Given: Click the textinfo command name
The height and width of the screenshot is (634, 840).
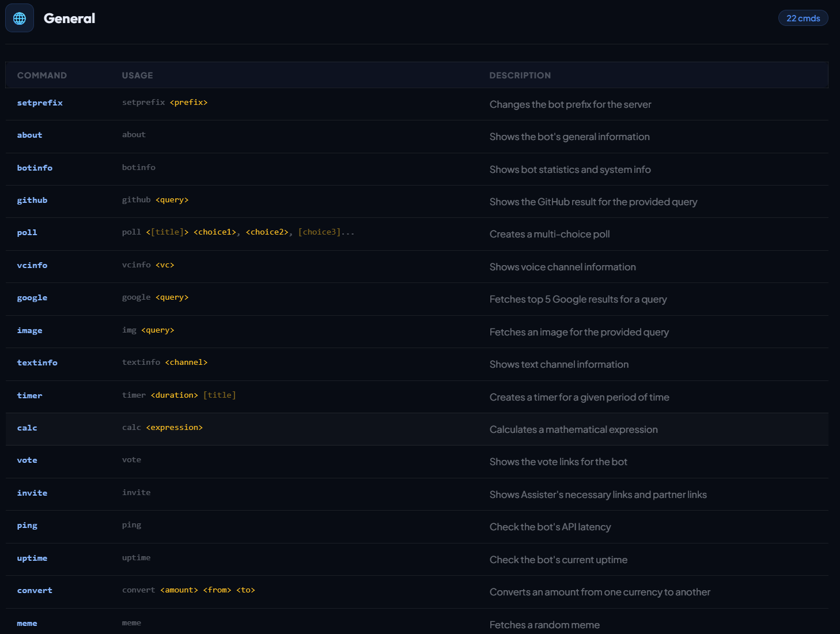Looking at the screenshot, I should [37, 363].
